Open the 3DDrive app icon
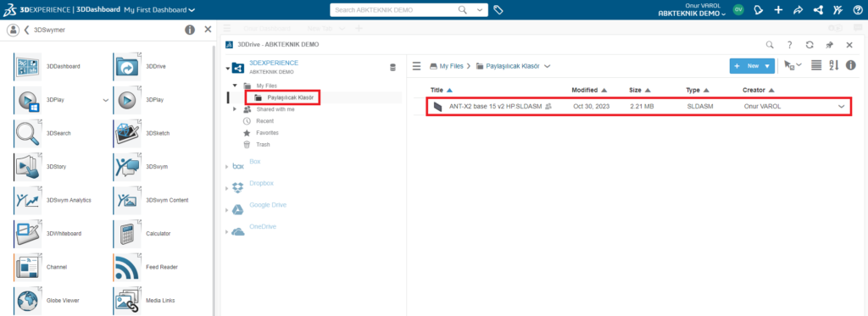Viewport: 868px width, 316px height. 128,66
